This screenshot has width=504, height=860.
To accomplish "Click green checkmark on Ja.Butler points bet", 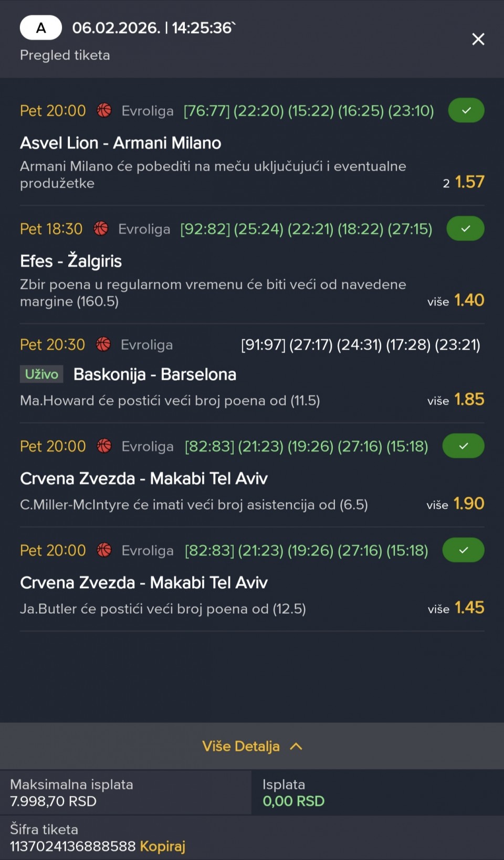I will pyautogui.click(x=463, y=550).
